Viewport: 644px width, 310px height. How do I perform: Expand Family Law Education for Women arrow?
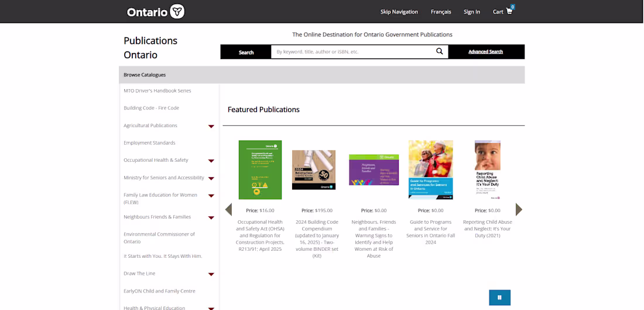tap(211, 196)
